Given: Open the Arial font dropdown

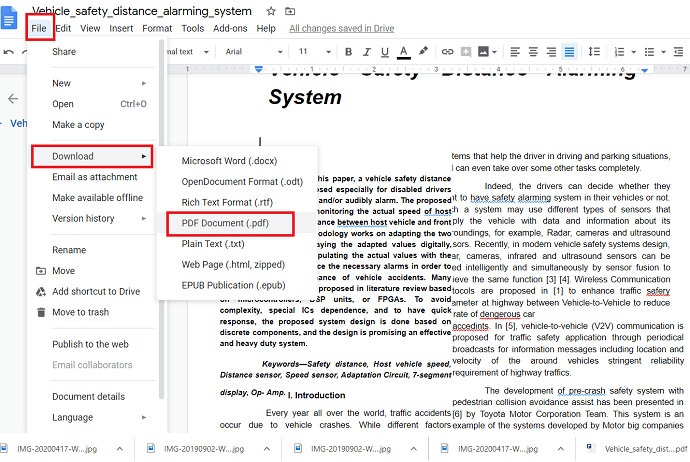Looking at the screenshot, I should click(x=253, y=52).
